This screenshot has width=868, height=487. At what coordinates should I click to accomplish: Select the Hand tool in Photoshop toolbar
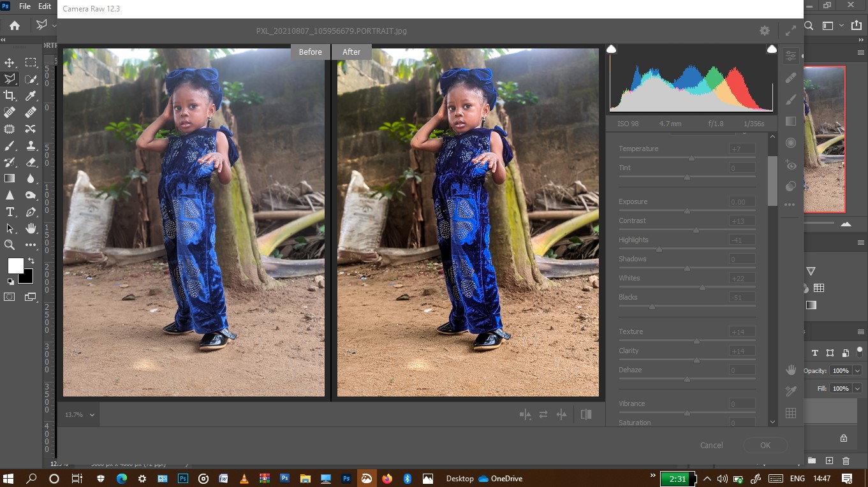(x=31, y=228)
